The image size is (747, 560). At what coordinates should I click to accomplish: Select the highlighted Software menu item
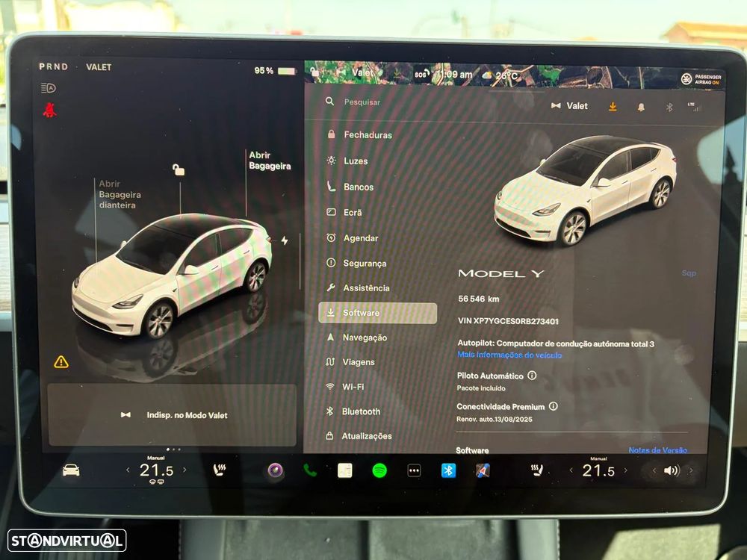coord(377,313)
